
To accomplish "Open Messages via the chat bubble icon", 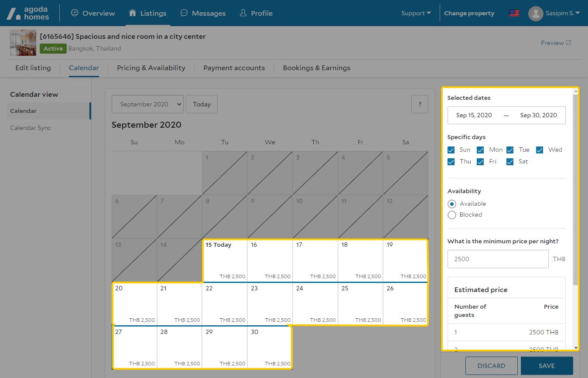I will tap(184, 13).
